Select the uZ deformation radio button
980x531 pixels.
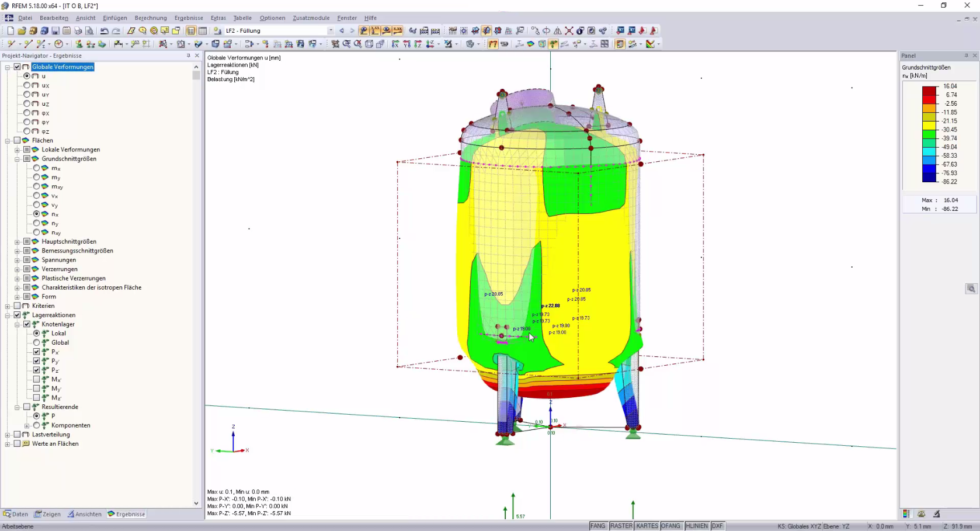coord(27,103)
